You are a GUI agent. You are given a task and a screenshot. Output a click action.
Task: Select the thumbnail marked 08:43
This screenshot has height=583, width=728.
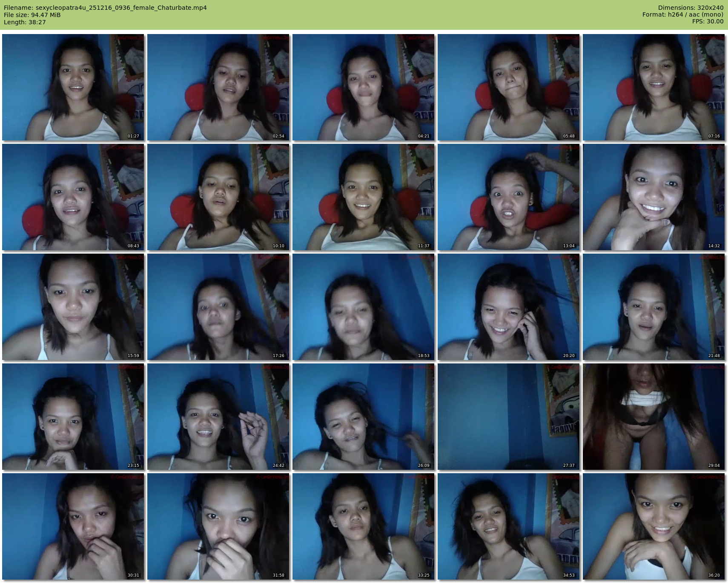[x=73, y=197]
